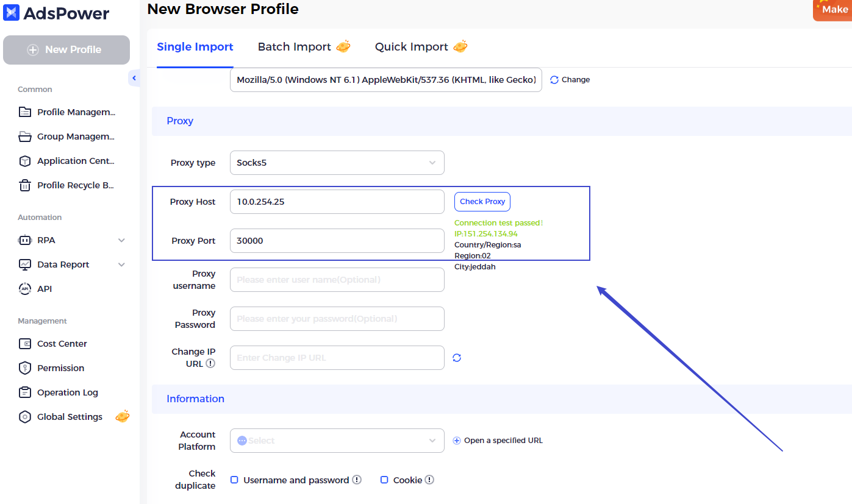Click the info icon next to Change IP URL

pos(210,363)
